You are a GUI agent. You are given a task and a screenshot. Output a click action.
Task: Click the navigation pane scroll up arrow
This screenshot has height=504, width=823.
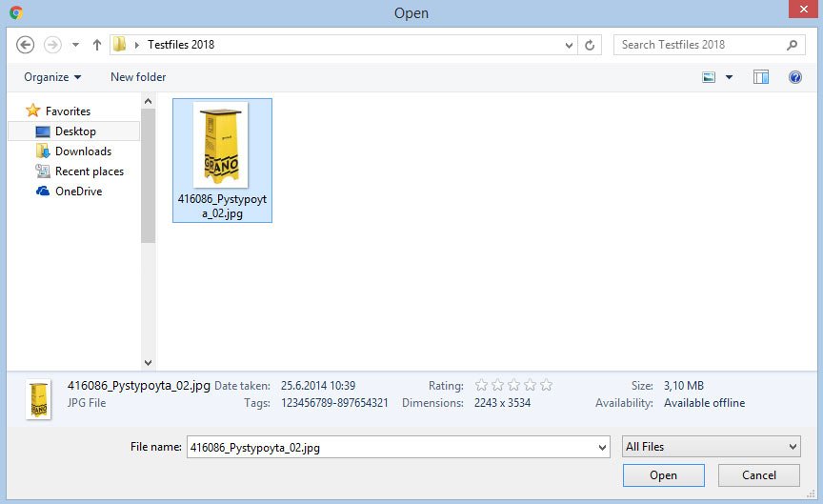click(x=148, y=101)
